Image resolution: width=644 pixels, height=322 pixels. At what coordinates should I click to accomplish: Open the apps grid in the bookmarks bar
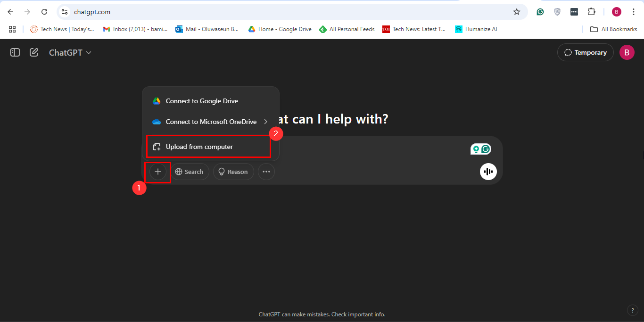[x=12, y=29]
